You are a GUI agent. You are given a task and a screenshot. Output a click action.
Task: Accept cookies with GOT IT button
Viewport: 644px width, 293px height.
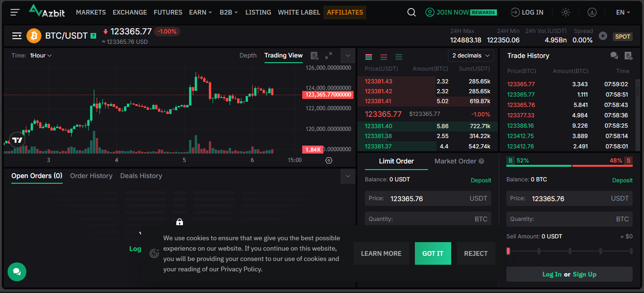433,253
